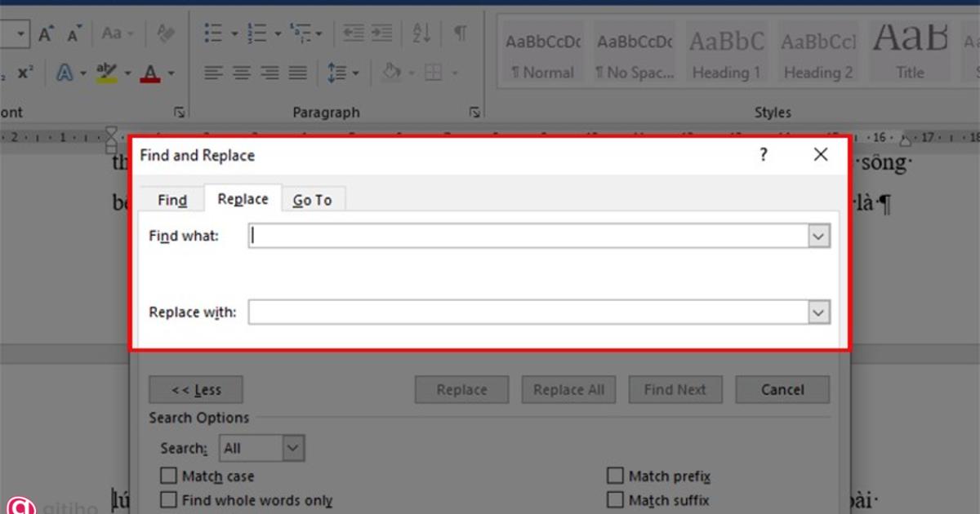Click the Center alignment icon
980x514 pixels.
click(242, 73)
